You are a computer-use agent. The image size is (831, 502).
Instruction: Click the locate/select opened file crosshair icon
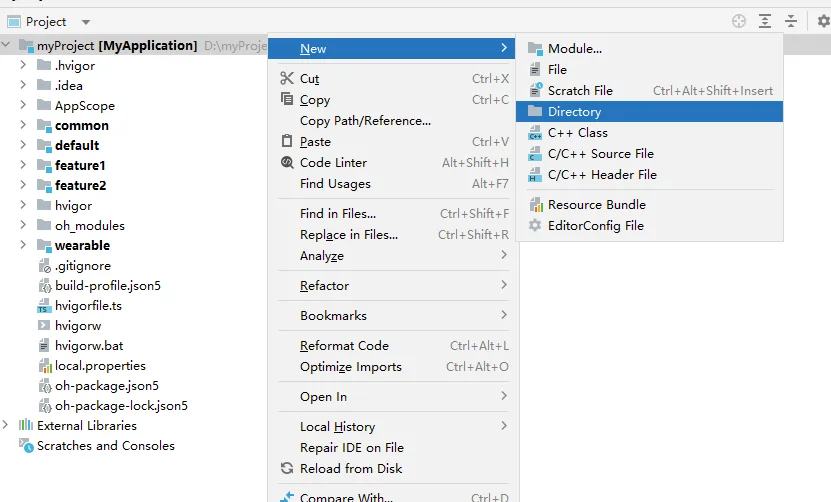pyautogui.click(x=738, y=21)
